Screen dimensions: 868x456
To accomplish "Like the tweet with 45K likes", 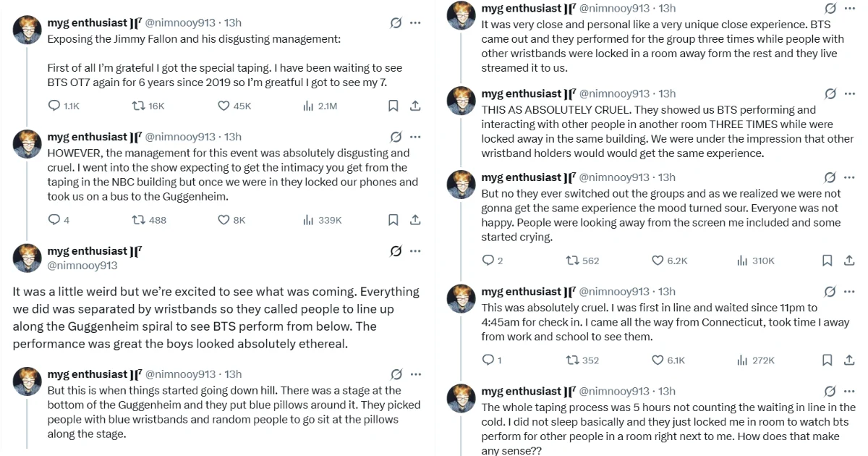I will tap(224, 106).
